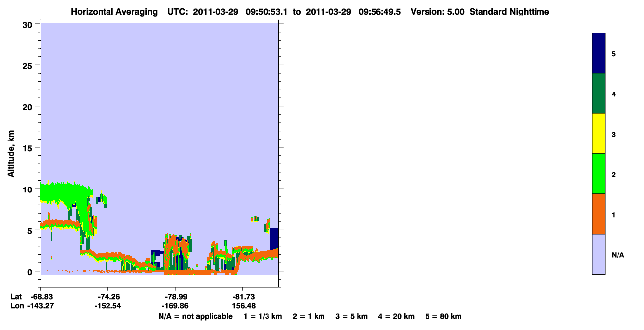Click the 'N/A = not applicable' legend text
Screen dimensions: 644x330
pyautogui.click(x=195, y=316)
